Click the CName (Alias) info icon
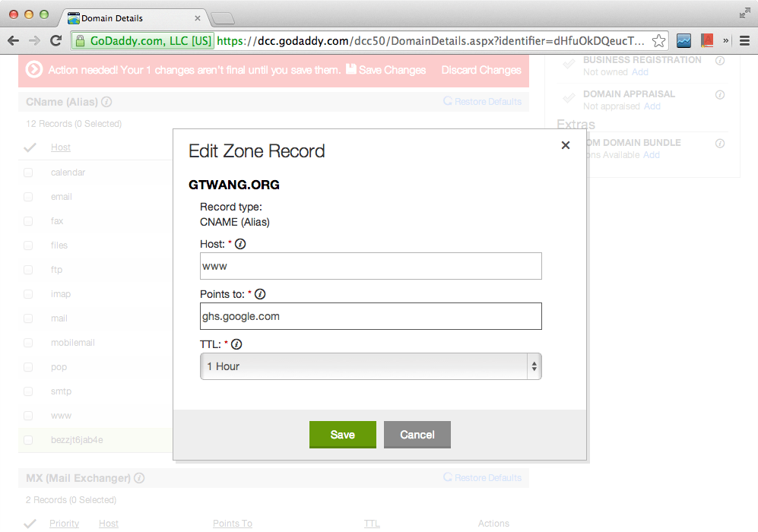 coord(107,101)
